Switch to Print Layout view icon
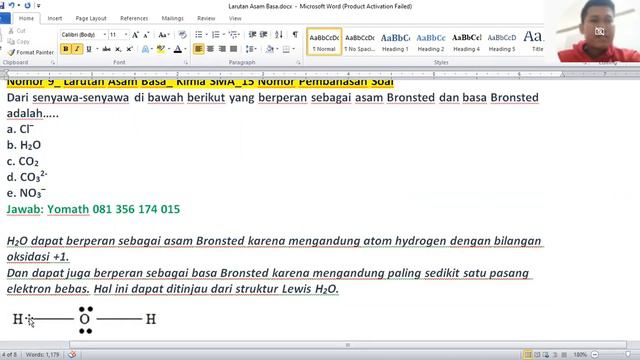 (x=528, y=354)
